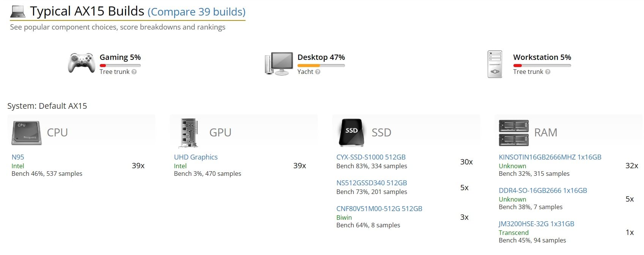The image size is (644, 255).
Task: Click the help icon beside Workstation Tree trunk
Action: tap(548, 72)
